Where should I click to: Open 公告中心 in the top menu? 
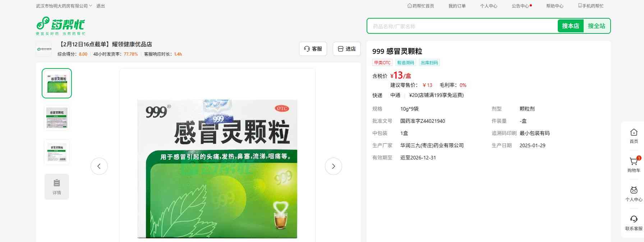pos(520,6)
